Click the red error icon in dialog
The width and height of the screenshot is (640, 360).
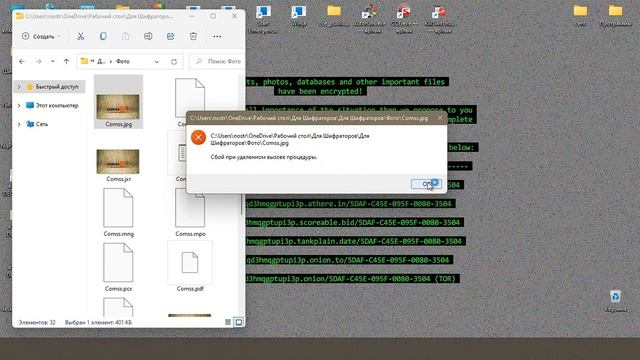tap(198, 138)
